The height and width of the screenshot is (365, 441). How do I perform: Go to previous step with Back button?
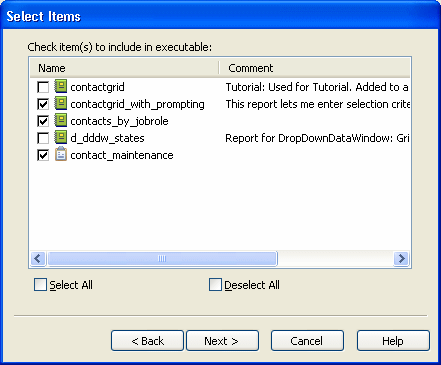click(147, 341)
